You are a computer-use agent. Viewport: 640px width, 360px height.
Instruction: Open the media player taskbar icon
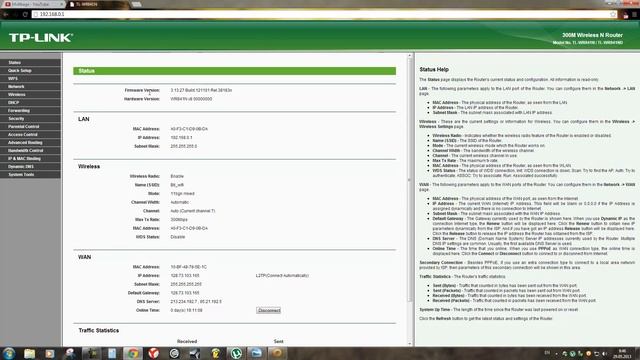pyautogui.click(x=50, y=353)
